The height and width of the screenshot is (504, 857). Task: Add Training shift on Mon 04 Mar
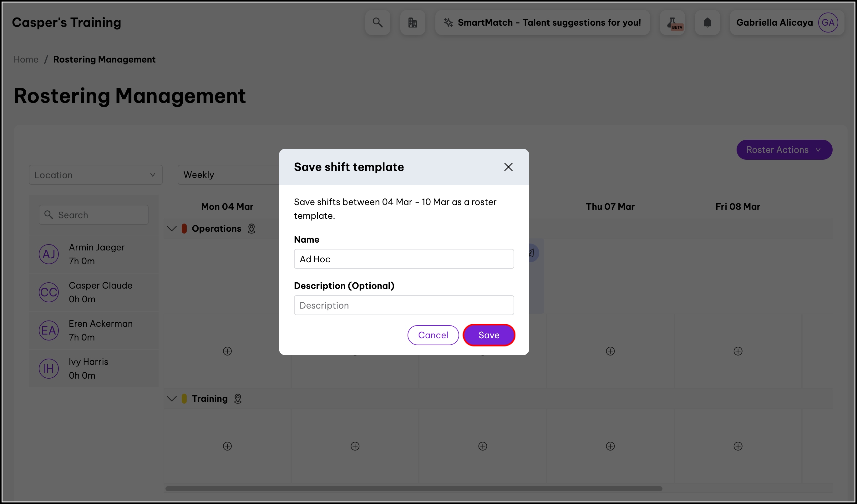coord(227,446)
